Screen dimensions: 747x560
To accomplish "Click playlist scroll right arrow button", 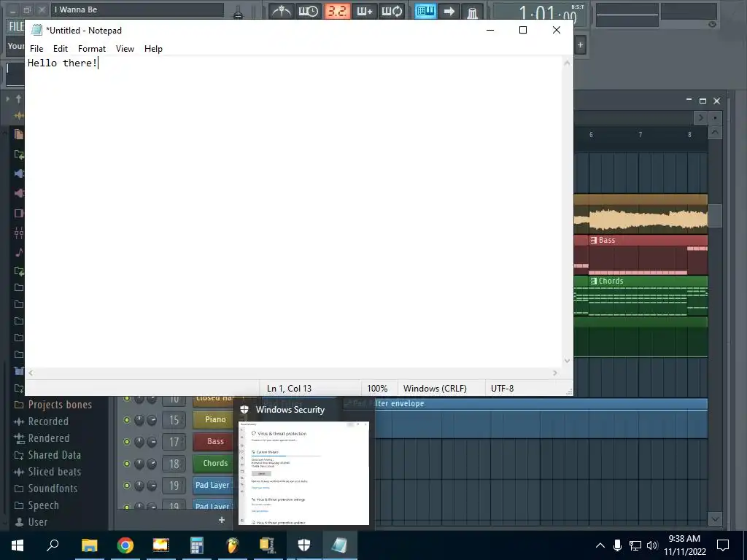I will [x=700, y=117].
